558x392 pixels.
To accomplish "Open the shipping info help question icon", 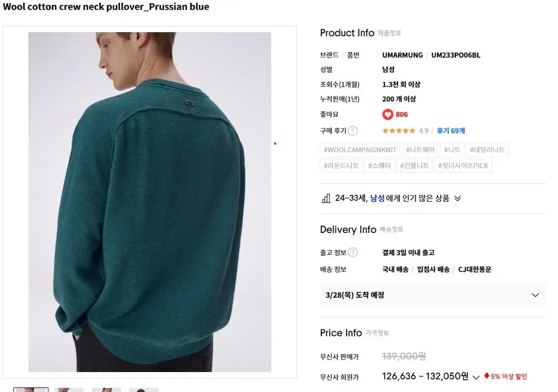I will [353, 252].
